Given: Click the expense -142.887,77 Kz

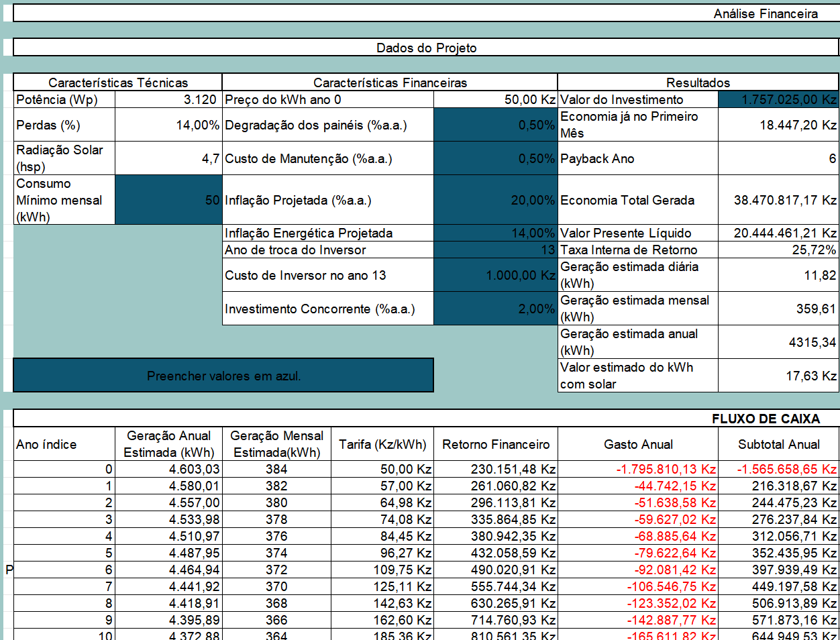Looking at the screenshot, I should click(x=638, y=620).
